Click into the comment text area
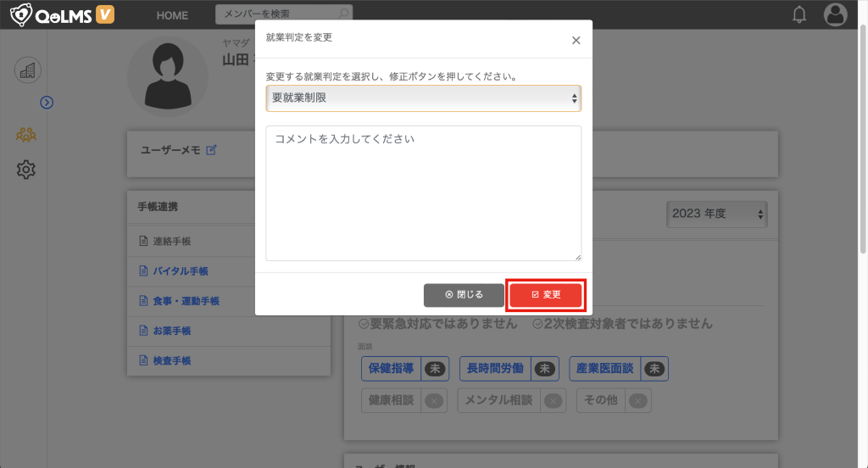 423,193
